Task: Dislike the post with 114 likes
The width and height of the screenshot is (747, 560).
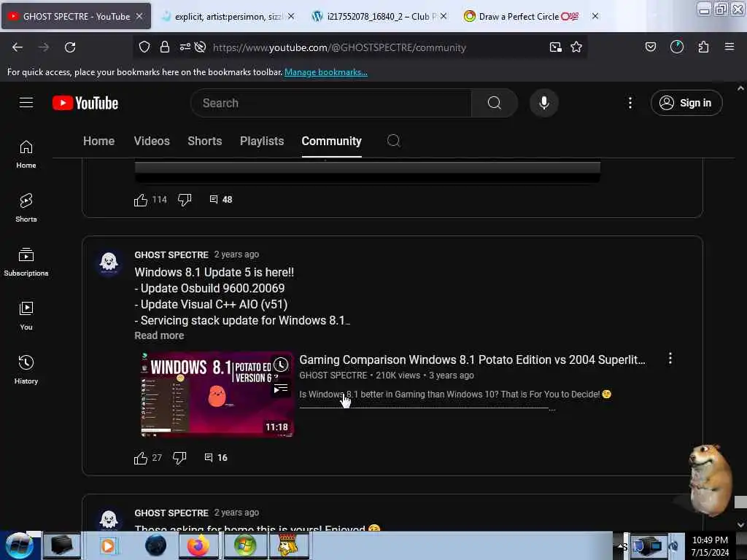Action: tap(185, 200)
